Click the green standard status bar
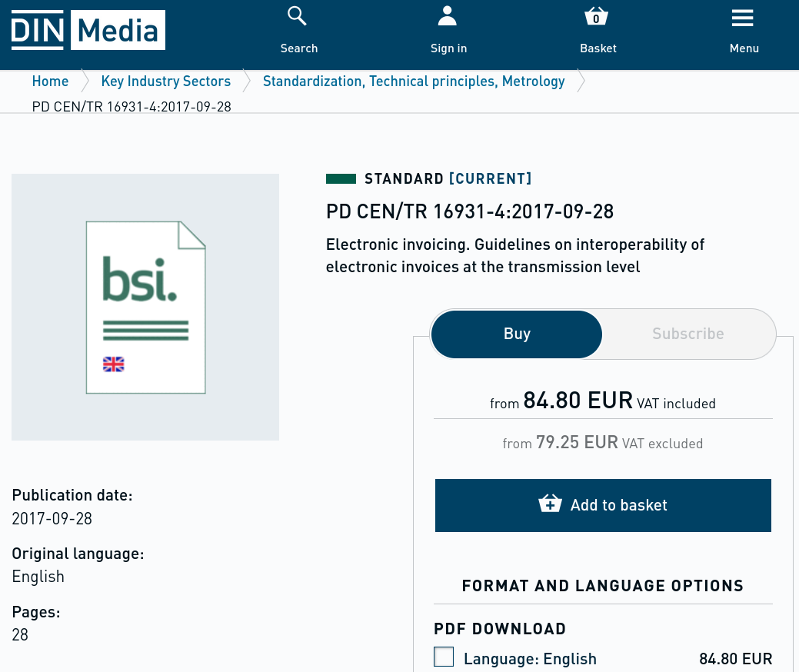Screen dimensions: 799x672 tap(341, 179)
